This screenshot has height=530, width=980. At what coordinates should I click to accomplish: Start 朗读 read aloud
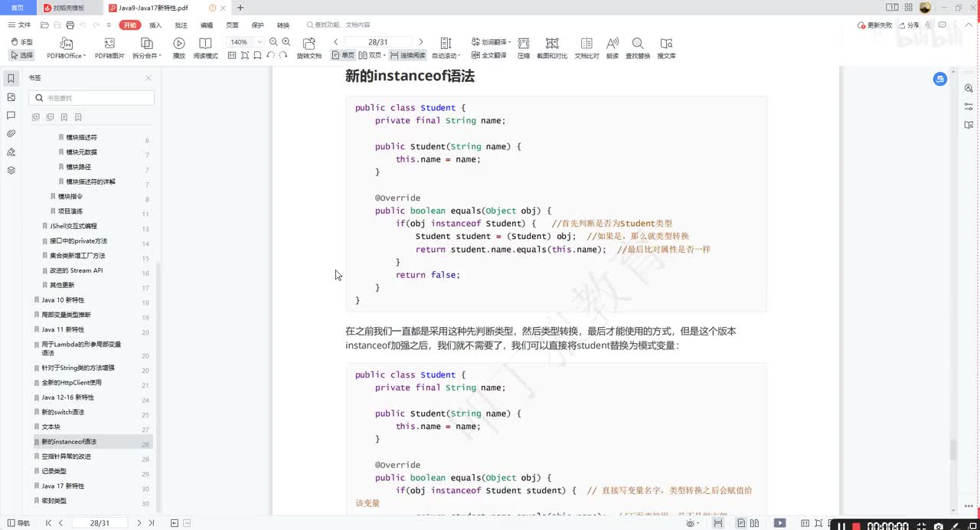(612, 47)
